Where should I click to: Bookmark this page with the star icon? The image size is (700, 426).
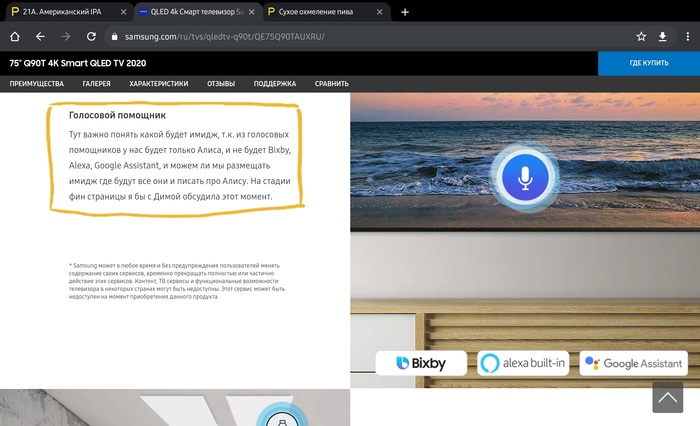641,36
